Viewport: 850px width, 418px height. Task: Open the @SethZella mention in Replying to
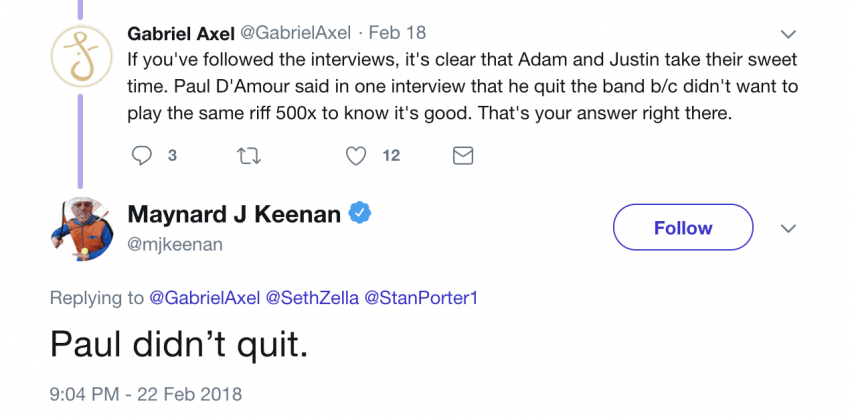[x=307, y=297]
